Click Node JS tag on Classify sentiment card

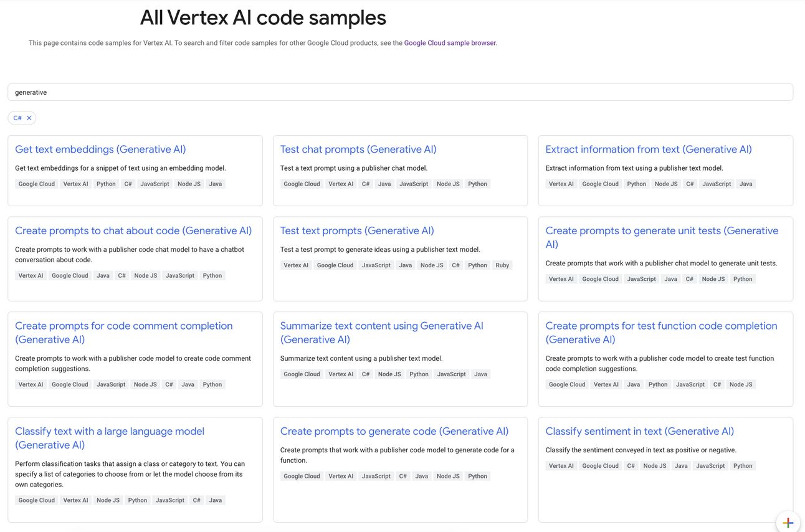[655, 466]
